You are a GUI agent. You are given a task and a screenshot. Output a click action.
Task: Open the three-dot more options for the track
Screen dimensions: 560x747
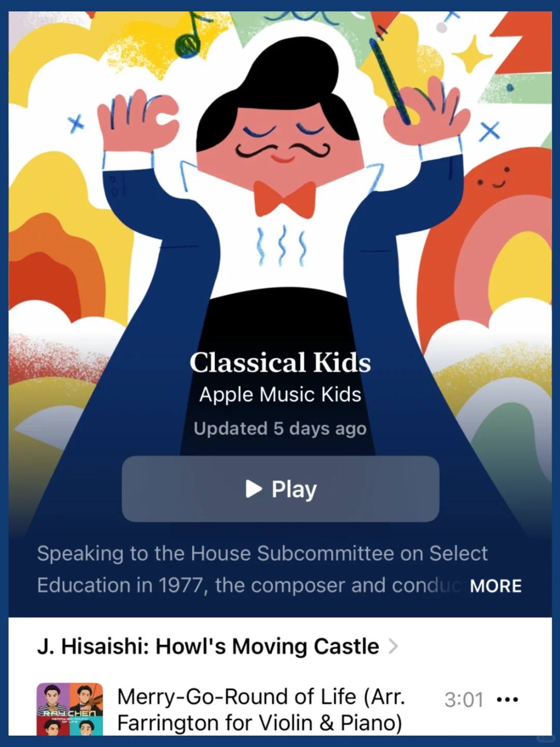click(507, 699)
